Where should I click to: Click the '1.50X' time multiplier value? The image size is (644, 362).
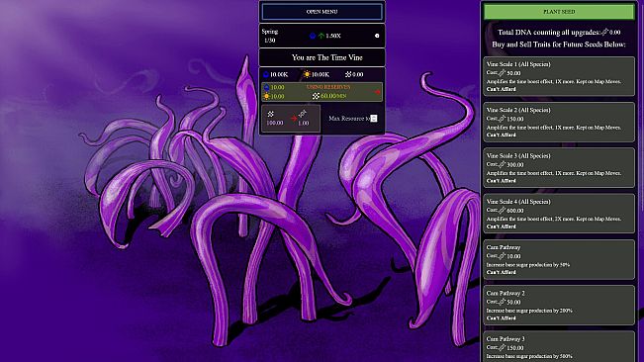(x=333, y=36)
